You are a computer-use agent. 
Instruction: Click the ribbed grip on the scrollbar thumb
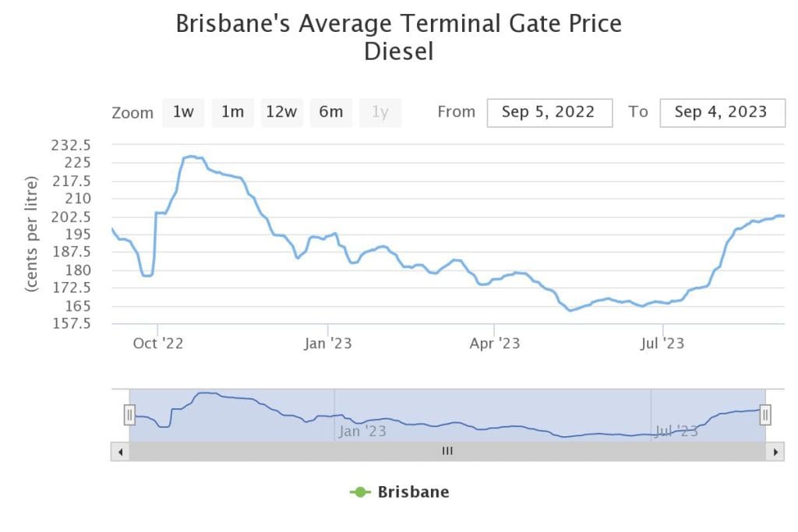point(447,451)
